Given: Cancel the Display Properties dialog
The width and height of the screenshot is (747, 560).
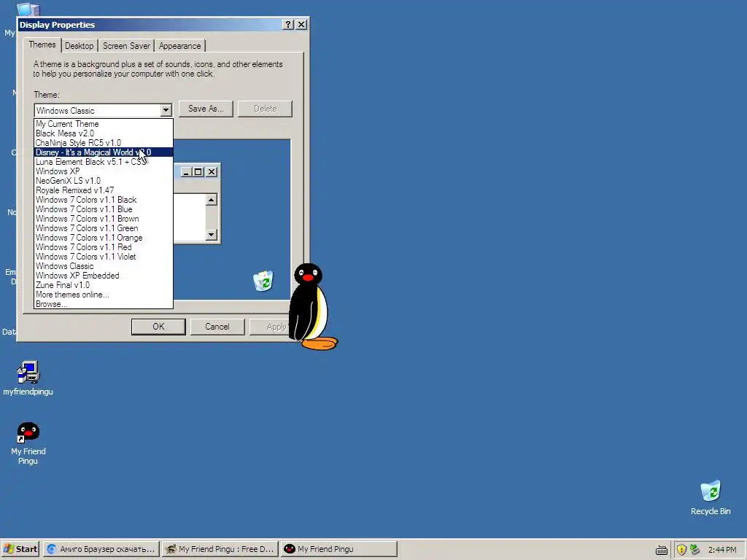Looking at the screenshot, I should (217, 327).
